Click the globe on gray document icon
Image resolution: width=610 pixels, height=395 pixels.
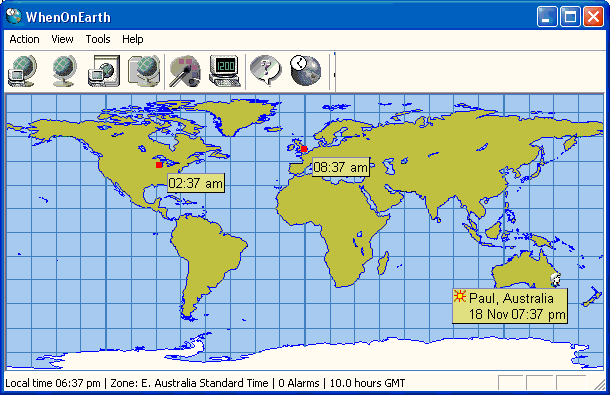(144, 71)
